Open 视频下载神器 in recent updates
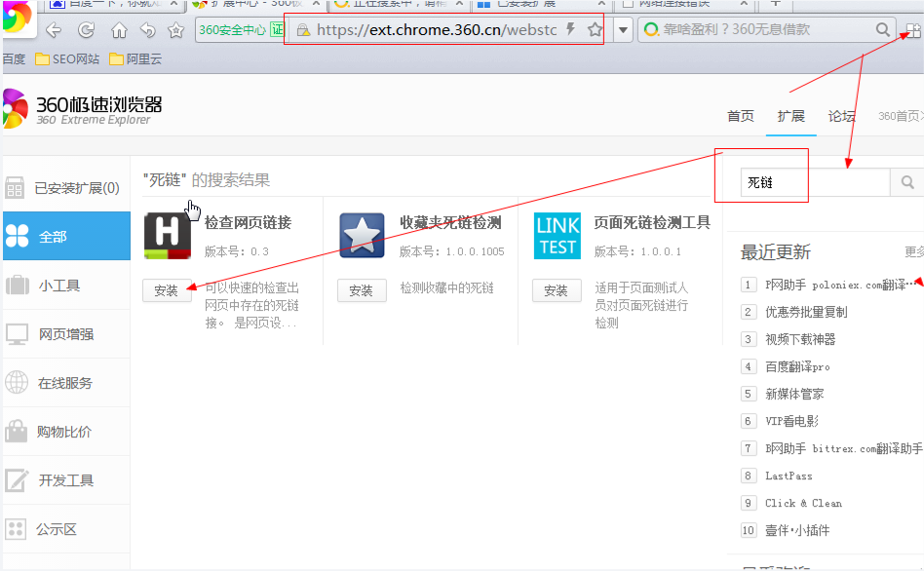This screenshot has height=571, width=924. click(x=800, y=339)
